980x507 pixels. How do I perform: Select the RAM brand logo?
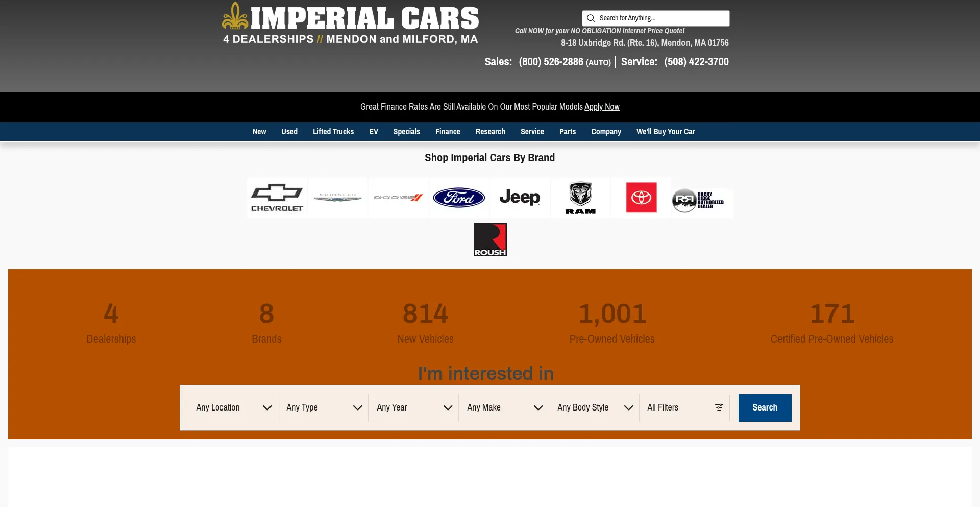580,198
